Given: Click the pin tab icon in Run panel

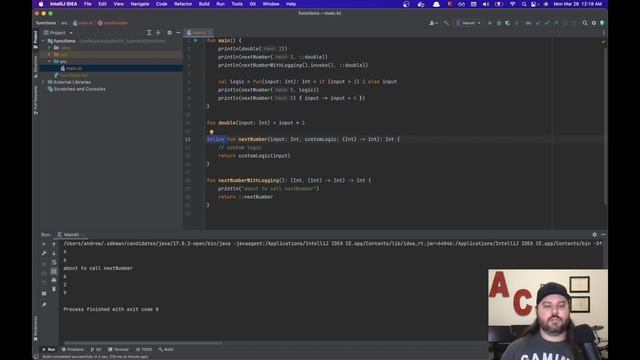Looking at the screenshot, I should pyautogui.click(x=44, y=304).
